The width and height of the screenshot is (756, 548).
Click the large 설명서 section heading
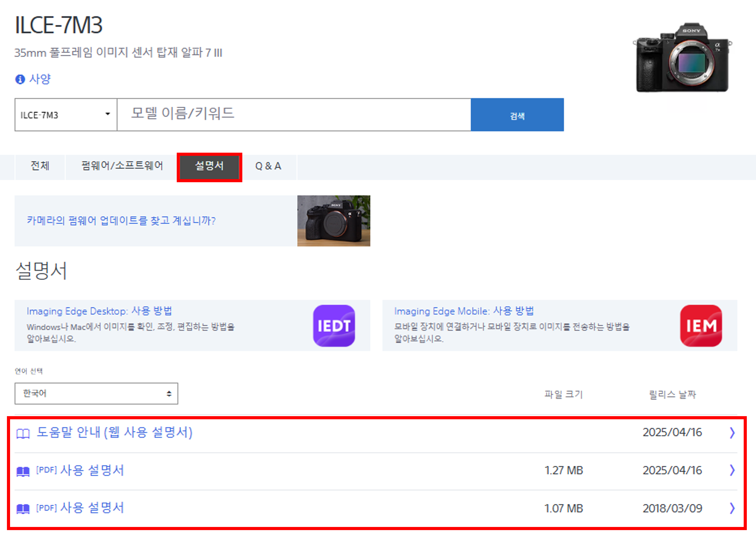click(x=41, y=270)
